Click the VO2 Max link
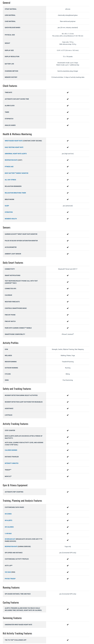Viewport: 94px width, 644px height. tap(8, 572)
